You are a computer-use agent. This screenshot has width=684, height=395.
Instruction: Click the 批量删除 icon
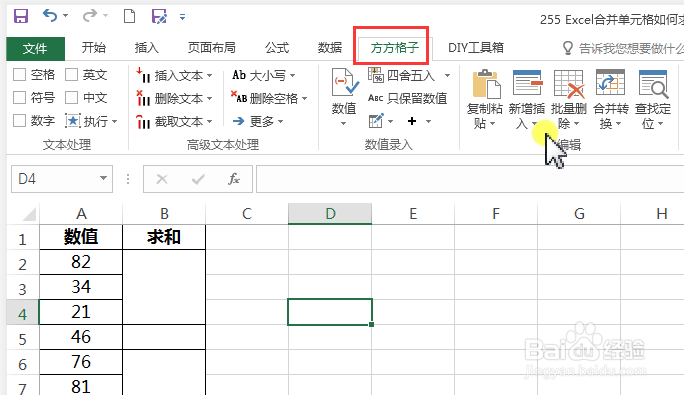(569, 83)
